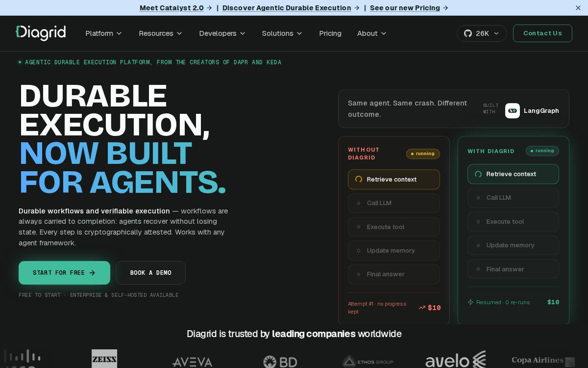Click the Diagrid logo

pyautogui.click(x=41, y=33)
